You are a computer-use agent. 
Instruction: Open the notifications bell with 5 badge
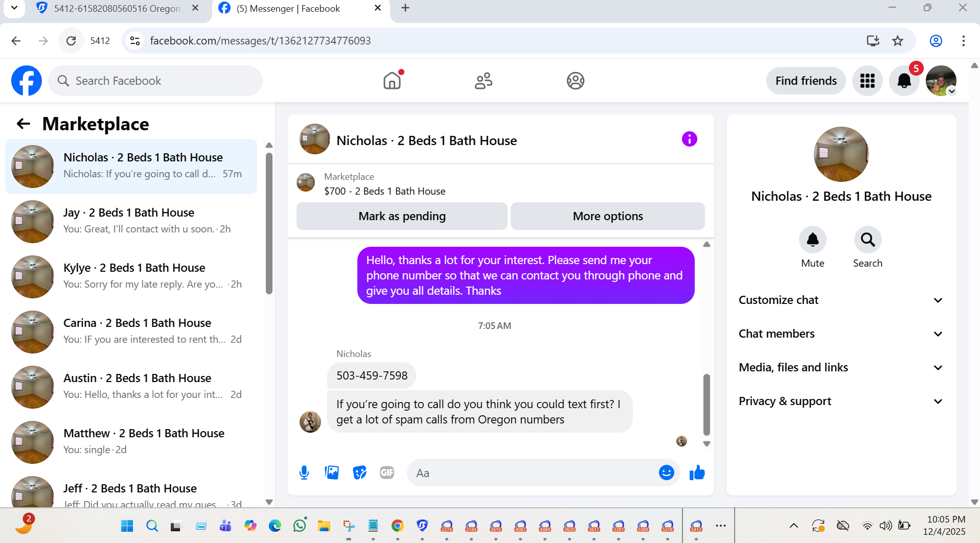click(x=904, y=81)
